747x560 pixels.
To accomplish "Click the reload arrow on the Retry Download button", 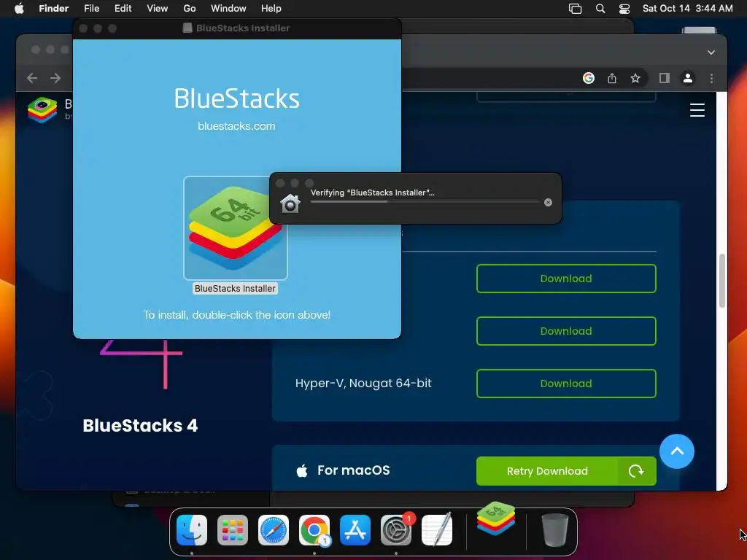I will click(636, 471).
